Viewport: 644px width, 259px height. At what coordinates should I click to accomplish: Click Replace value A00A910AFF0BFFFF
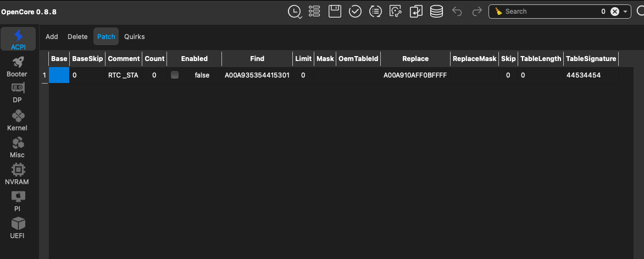(415, 75)
